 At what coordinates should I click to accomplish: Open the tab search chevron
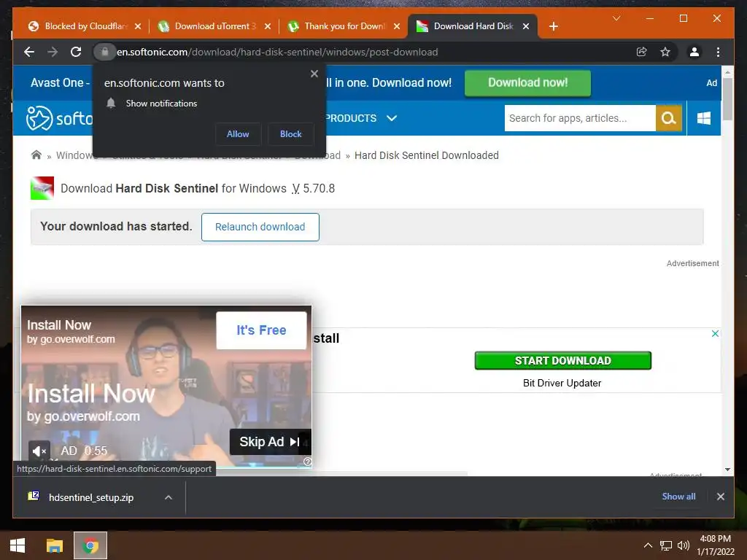pyautogui.click(x=616, y=18)
